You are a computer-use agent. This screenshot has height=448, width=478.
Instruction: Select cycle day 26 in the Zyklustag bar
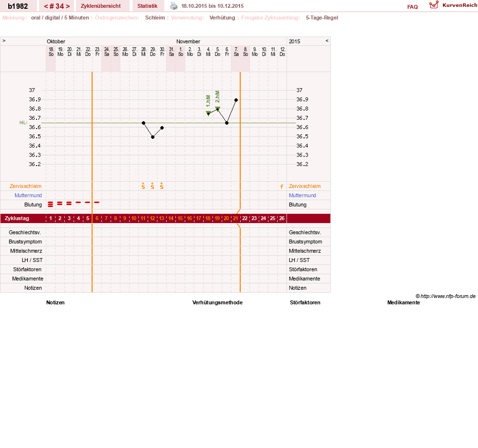[282, 219]
